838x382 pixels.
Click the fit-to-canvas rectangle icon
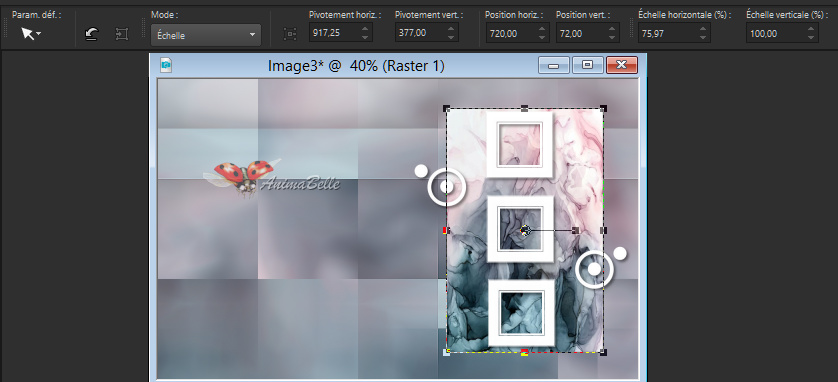pyautogui.click(x=122, y=35)
